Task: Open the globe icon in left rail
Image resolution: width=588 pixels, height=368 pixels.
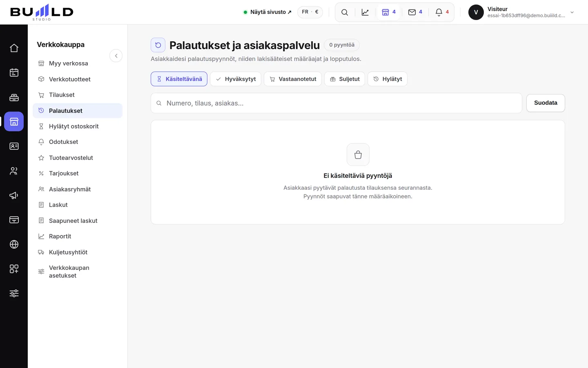Action: 14,244
